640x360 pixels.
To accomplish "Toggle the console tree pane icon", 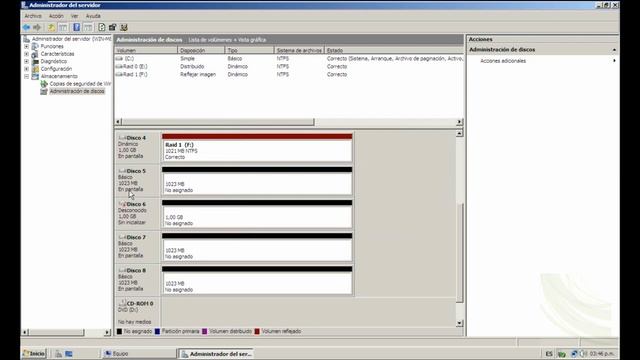I will coord(63,27).
